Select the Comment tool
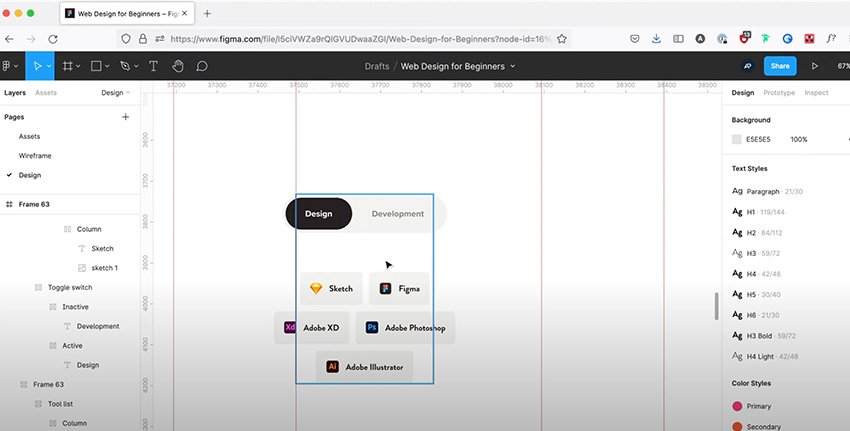The image size is (850, 431). 202,66
